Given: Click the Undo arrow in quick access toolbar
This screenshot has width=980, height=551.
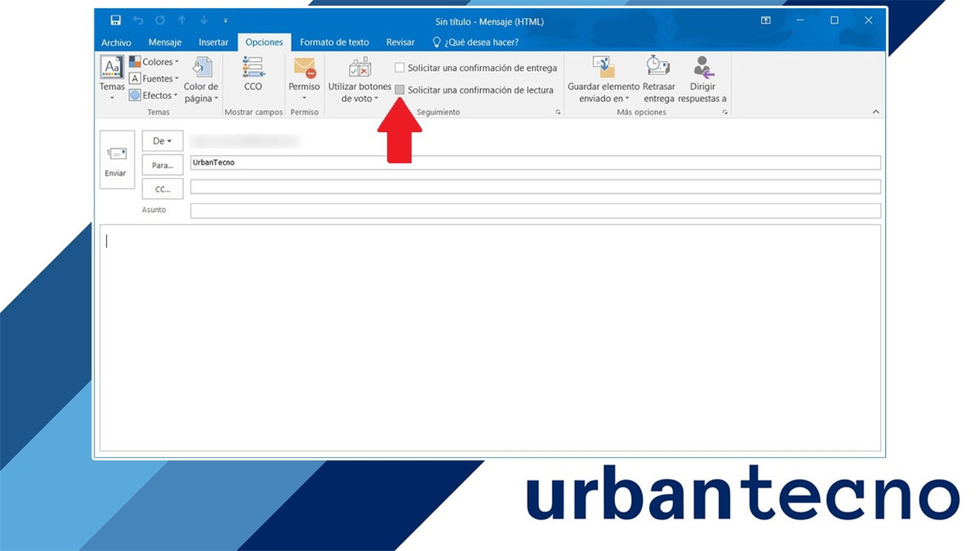Looking at the screenshot, I should pos(138,20).
